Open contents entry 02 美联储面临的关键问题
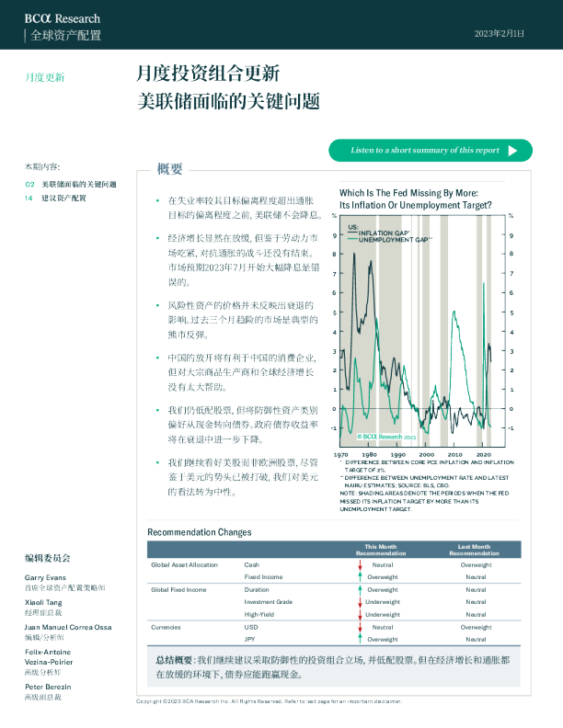The image size is (563, 728). 78,185
